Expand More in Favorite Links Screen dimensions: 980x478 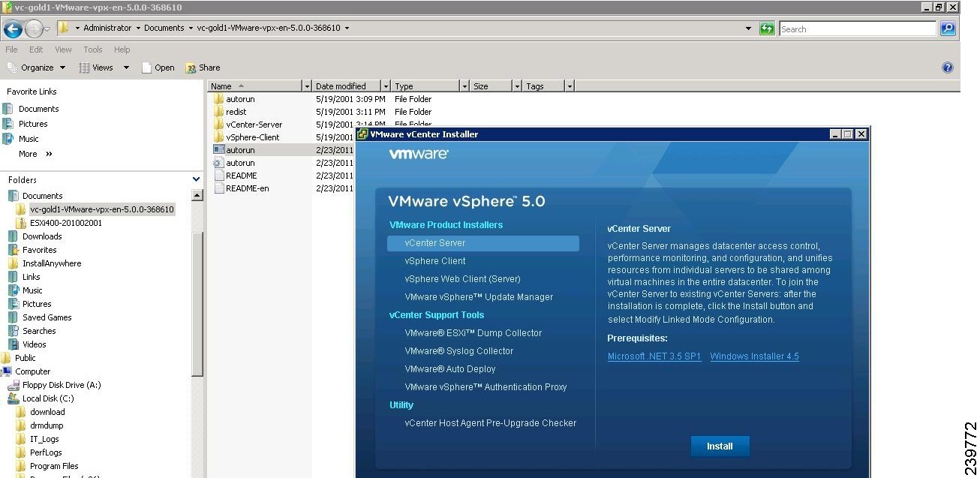click(35, 154)
